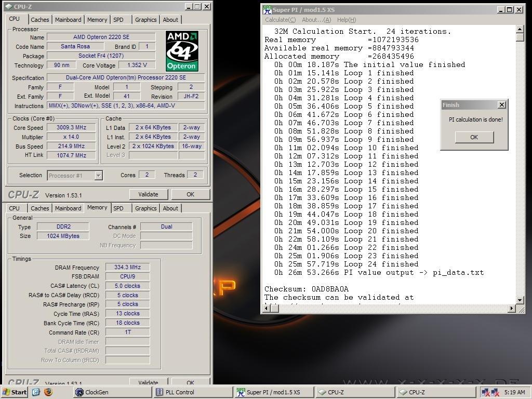Screen dimensions: 532x399
Task: Open Graphics tab in top CPU-Z window
Action: pos(146,20)
